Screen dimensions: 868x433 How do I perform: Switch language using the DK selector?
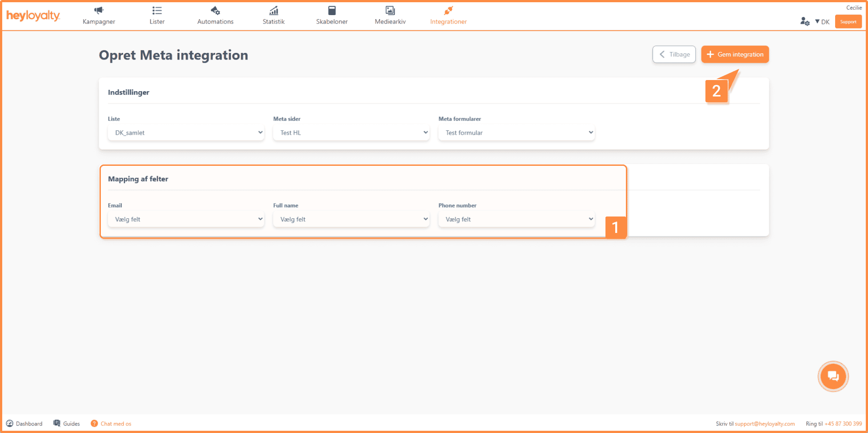pyautogui.click(x=822, y=22)
